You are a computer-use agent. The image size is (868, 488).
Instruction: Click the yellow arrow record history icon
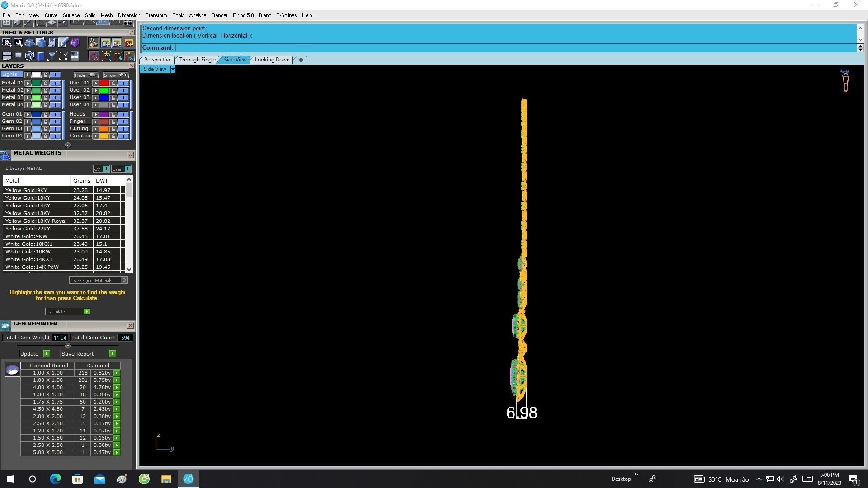[x=117, y=43]
